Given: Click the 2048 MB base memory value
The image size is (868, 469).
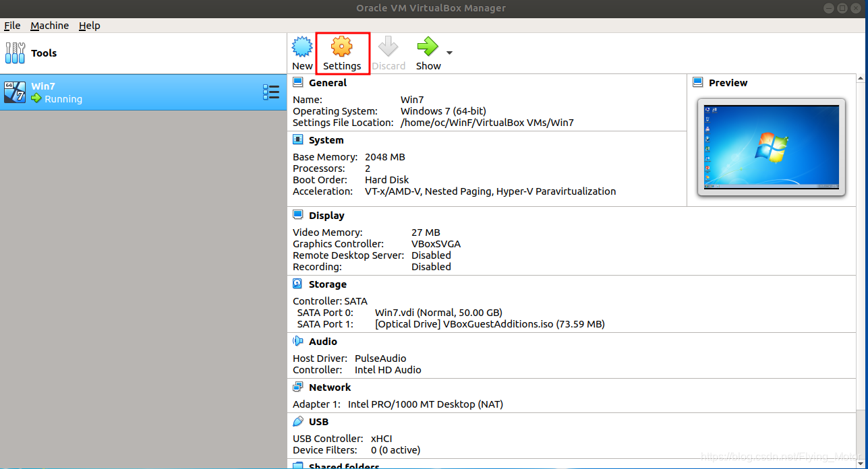Looking at the screenshot, I should coord(385,157).
